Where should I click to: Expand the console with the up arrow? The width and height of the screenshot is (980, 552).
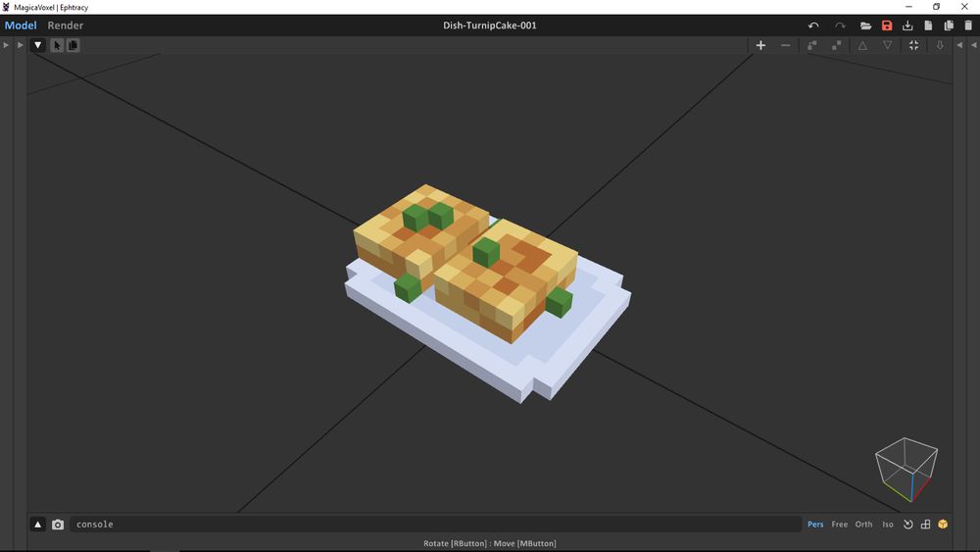(37, 525)
